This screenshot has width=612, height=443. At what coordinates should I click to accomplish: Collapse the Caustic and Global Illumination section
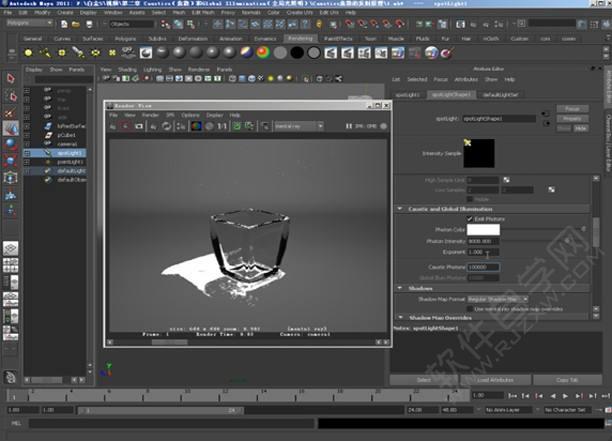click(400, 208)
